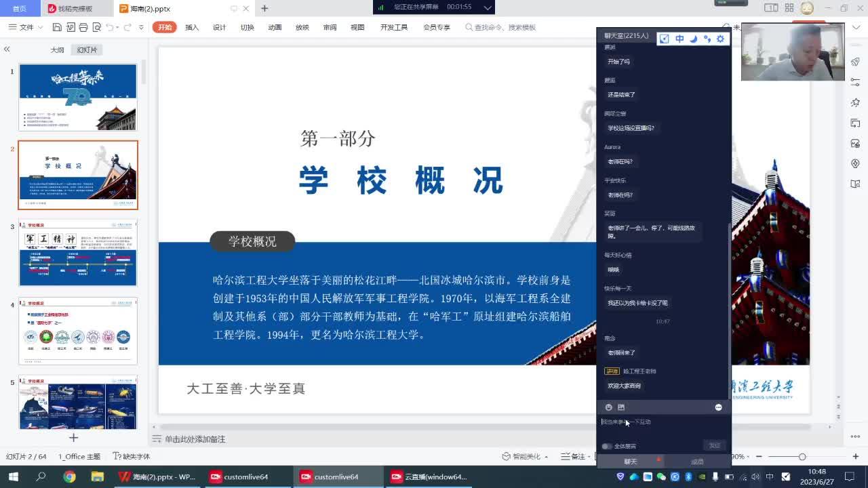
Task: Click the first square icon in chat toolbar
Action: (x=665, y=39)
